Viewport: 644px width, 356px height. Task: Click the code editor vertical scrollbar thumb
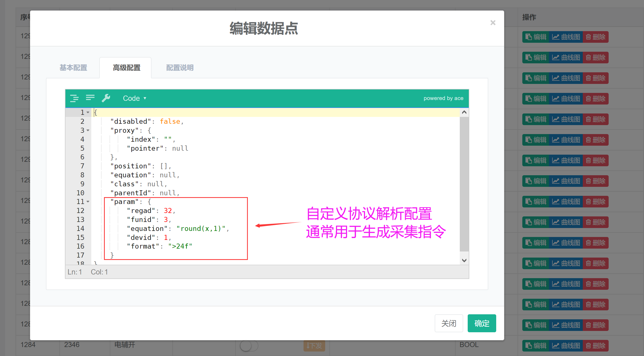click(x=464, y=185)
